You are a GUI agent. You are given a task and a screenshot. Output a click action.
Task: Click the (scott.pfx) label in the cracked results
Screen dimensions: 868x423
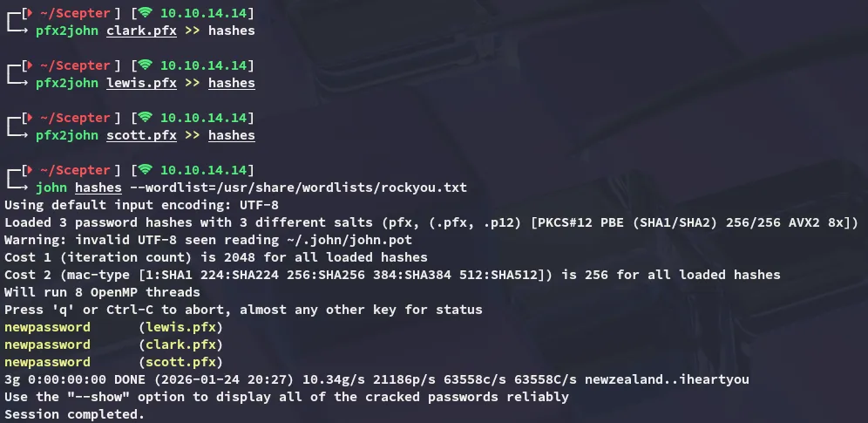(x=180, y=362)
